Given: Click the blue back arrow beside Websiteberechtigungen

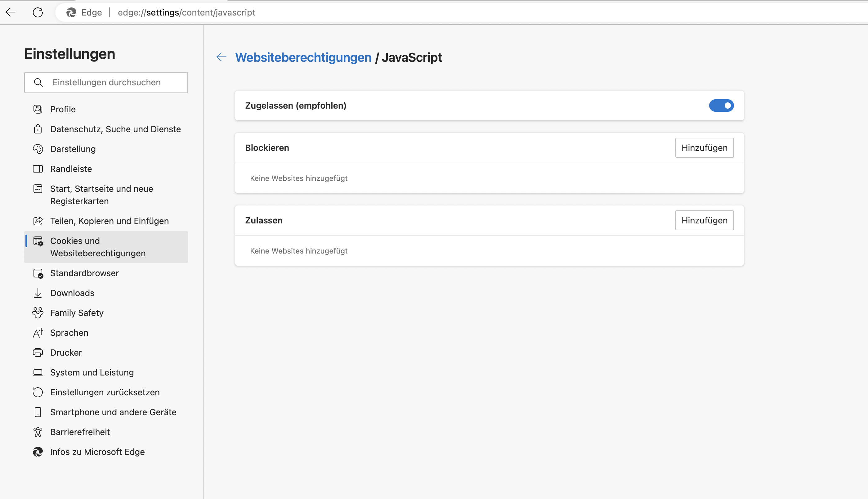Looking at the screenshot, I should pyautogui.click(x=221, y=57).
